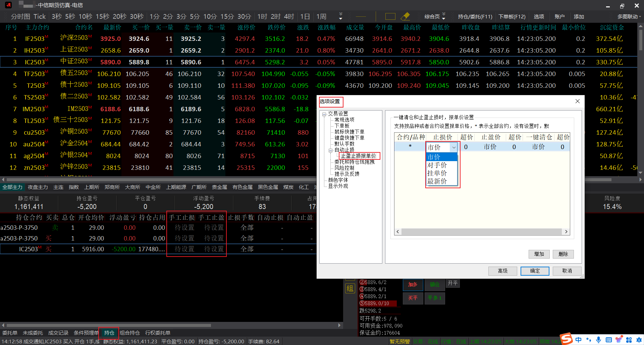Click the Sogou input method S icon
The width and height of the screenshot is (644, 345).
(566, 339)
